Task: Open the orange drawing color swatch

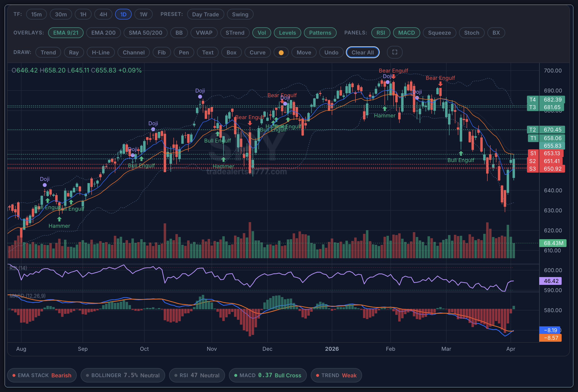Action: point(281,52)
